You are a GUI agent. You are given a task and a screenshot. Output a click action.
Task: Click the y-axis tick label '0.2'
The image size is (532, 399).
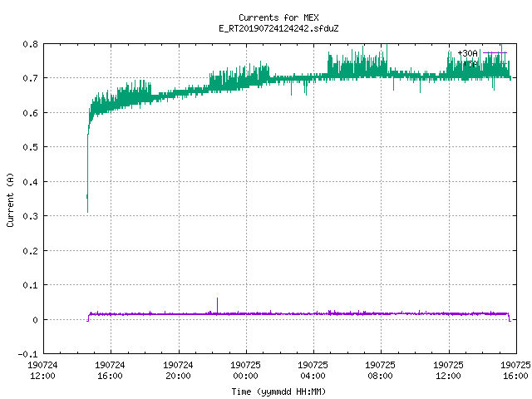point(30,251)
